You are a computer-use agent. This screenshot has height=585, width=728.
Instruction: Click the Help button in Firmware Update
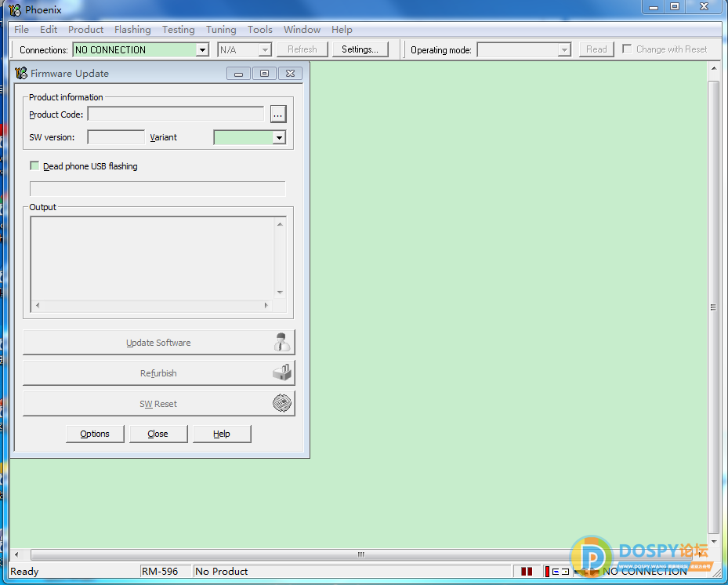click(222, 434)
